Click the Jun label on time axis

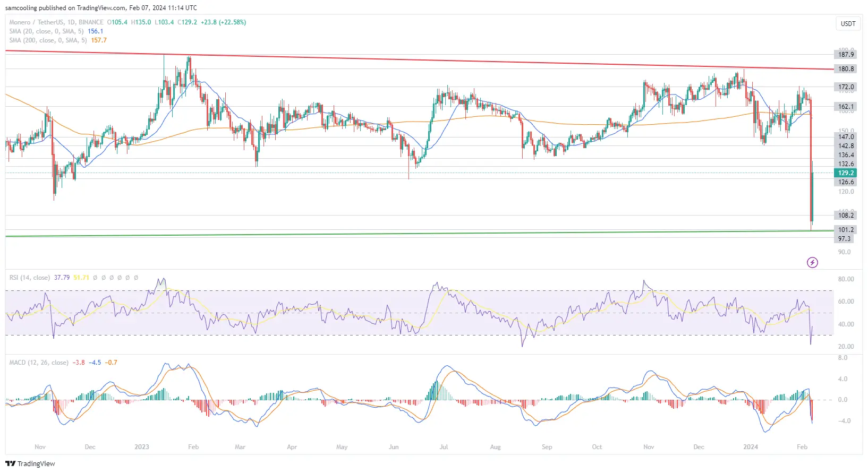(x=394, y=447)
